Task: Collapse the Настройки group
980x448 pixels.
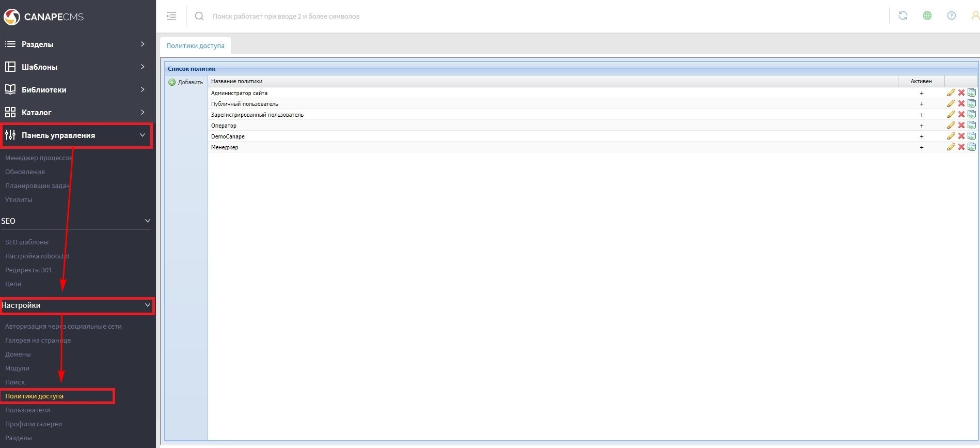Action: point(76,305)
